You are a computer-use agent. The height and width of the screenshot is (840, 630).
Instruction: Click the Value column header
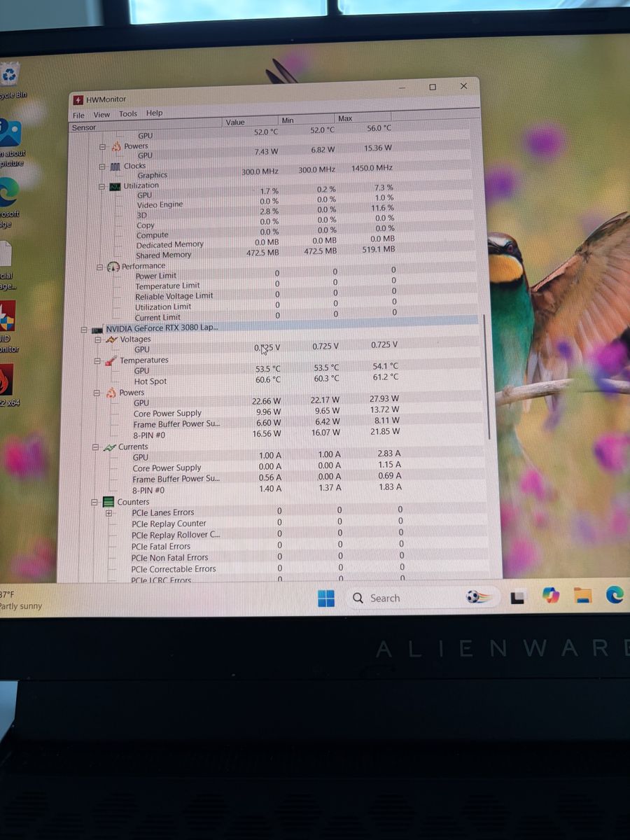235,122
